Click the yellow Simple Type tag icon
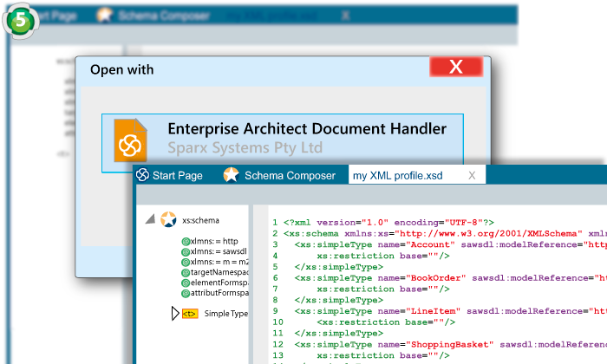 tap(189, 313)
